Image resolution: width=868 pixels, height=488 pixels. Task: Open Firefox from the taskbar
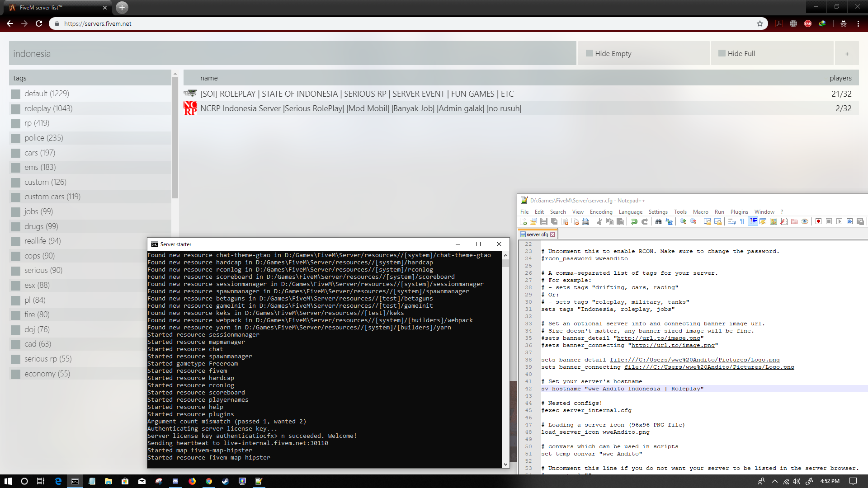click(x=192, y=481)
